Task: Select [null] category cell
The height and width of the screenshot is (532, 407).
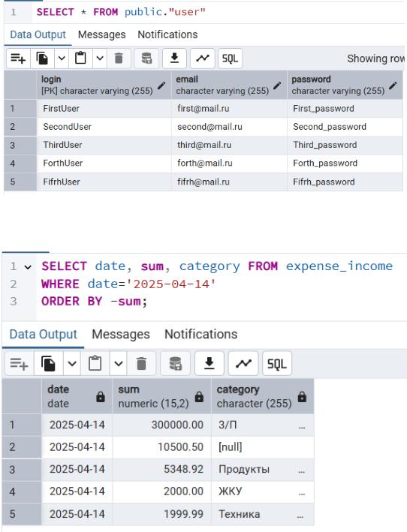Action: click(262, 447)
